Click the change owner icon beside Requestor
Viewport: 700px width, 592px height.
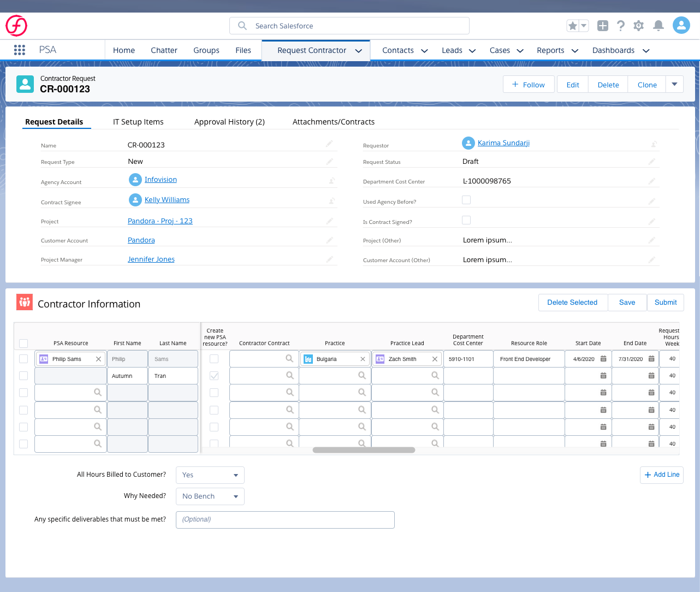[x=654, y=144]
